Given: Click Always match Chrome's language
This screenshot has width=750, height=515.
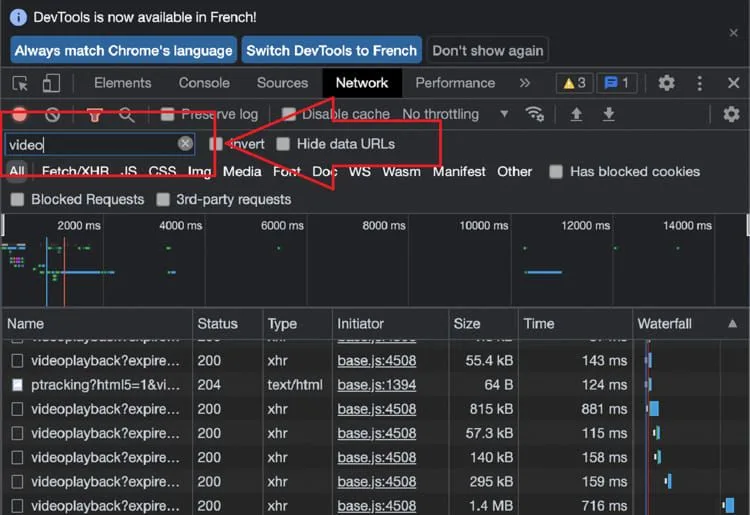Looking at the screenshot, I should 123,50.
